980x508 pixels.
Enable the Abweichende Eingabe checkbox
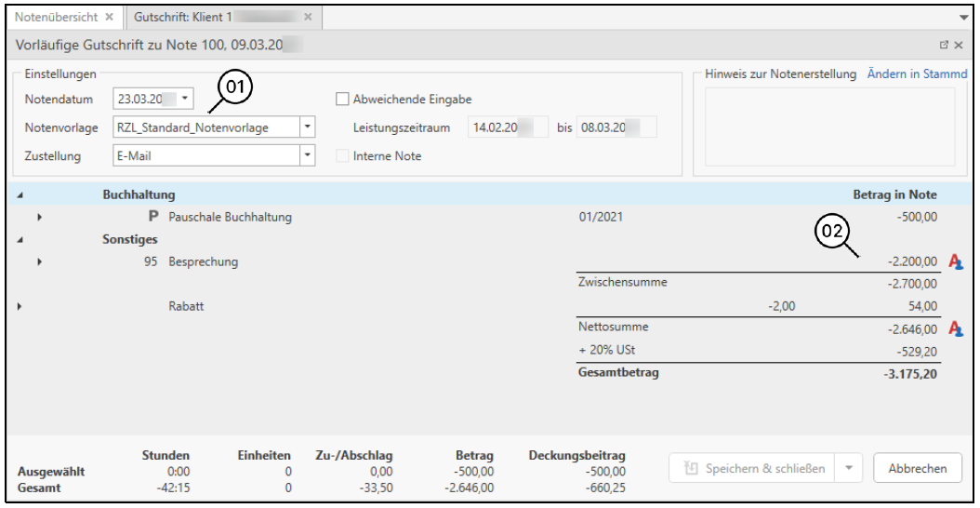(342, 100)
